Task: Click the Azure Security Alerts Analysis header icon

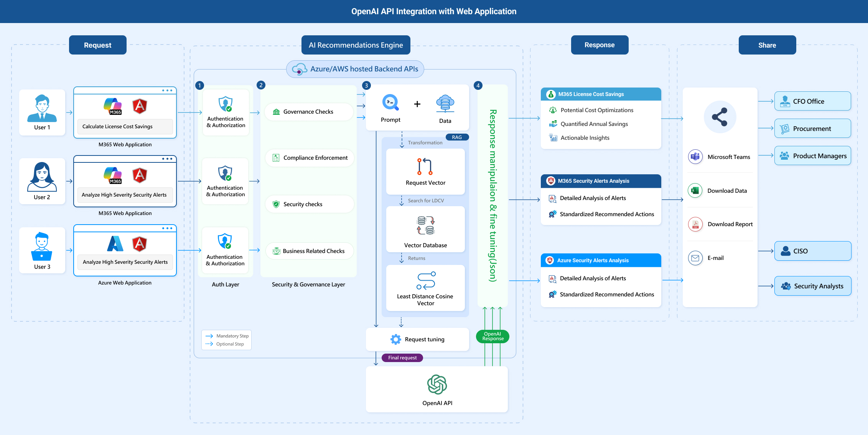Action: pos(550,260)
